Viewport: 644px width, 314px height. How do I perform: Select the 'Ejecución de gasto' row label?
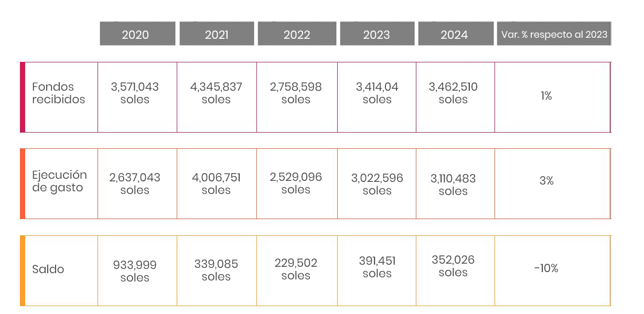59,181
